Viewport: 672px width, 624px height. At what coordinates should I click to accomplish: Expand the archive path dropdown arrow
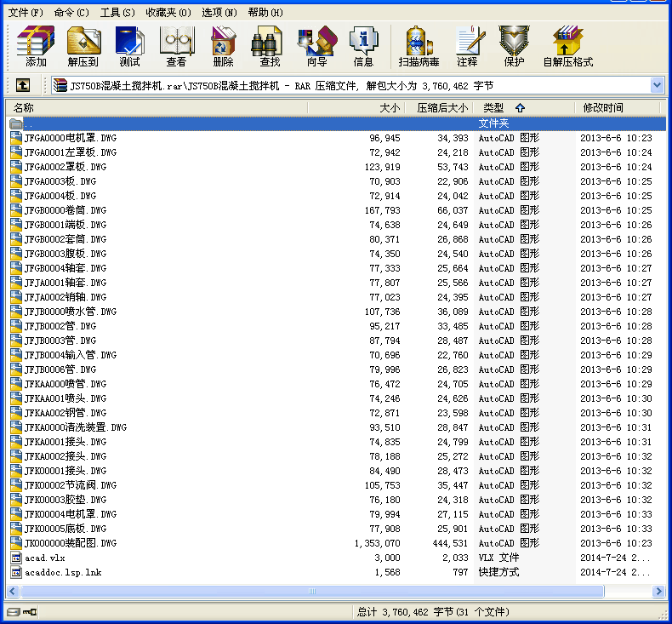point(656,85)
